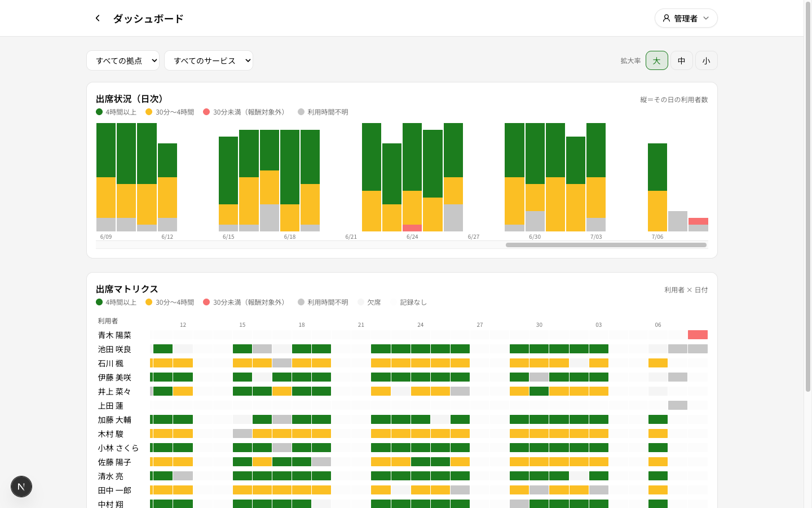Click the user icon in 管理者 menu

tap(667, 18)
